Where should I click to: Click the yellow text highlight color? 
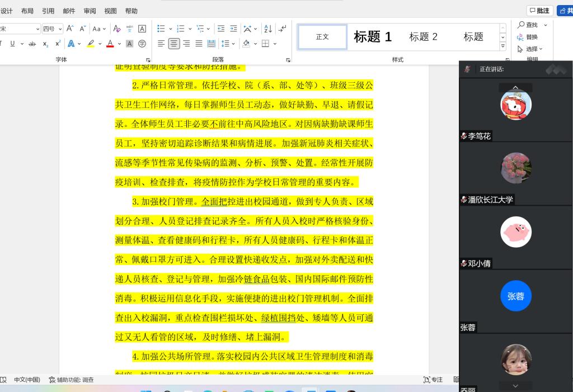coord(90,44)
